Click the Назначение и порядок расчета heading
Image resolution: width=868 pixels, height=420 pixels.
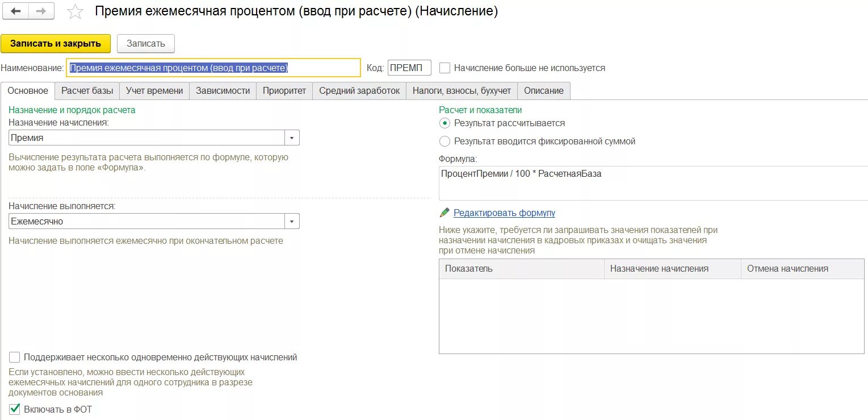[x=72, y=110]
